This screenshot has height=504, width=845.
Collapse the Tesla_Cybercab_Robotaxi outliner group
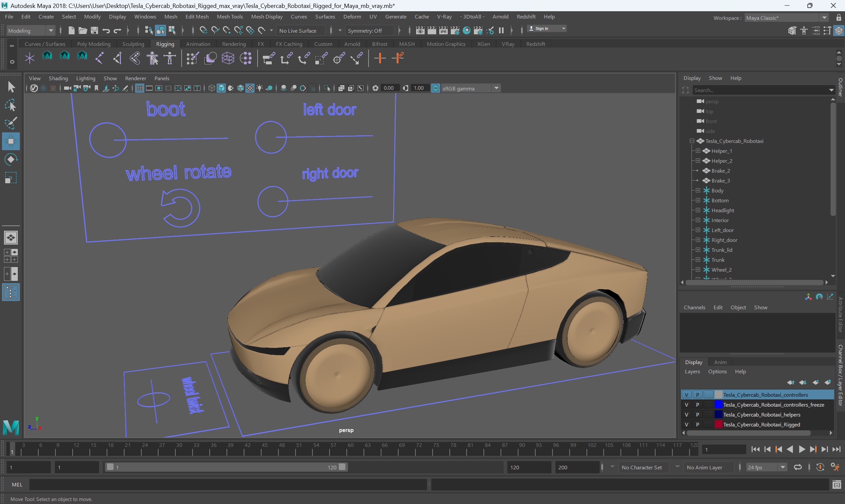tap(691, 141)
